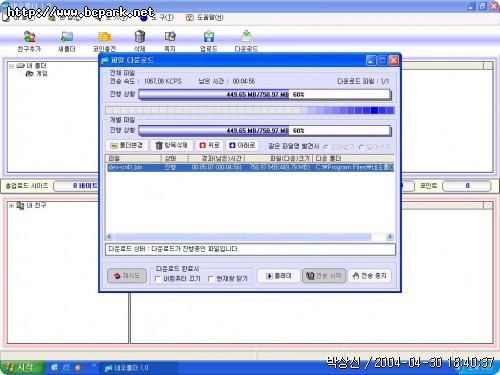The width and height of the screenshot is (500, 375).
Task: Select the last radio in 같은 파일명 발견시
Action: (362, 147)
